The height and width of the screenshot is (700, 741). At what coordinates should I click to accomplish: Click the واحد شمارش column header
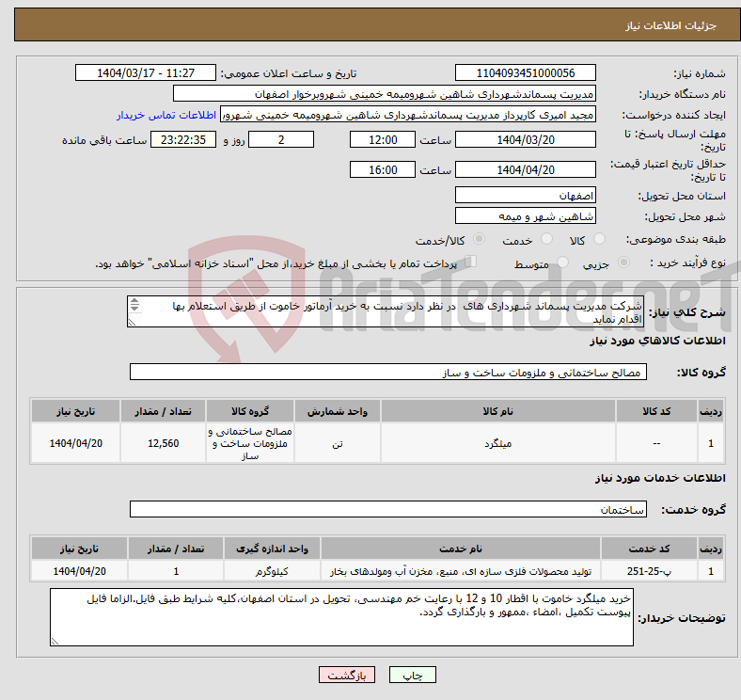338,411
